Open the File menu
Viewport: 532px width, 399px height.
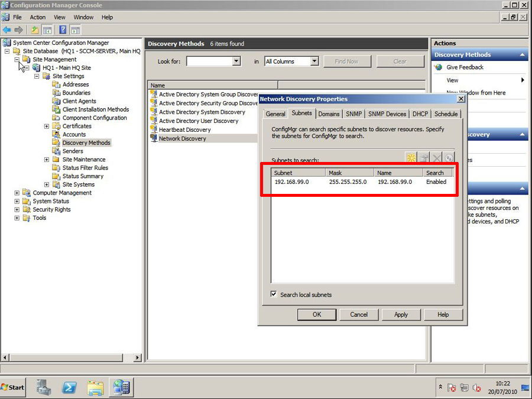pyautogui.click(x=17, y=17)
